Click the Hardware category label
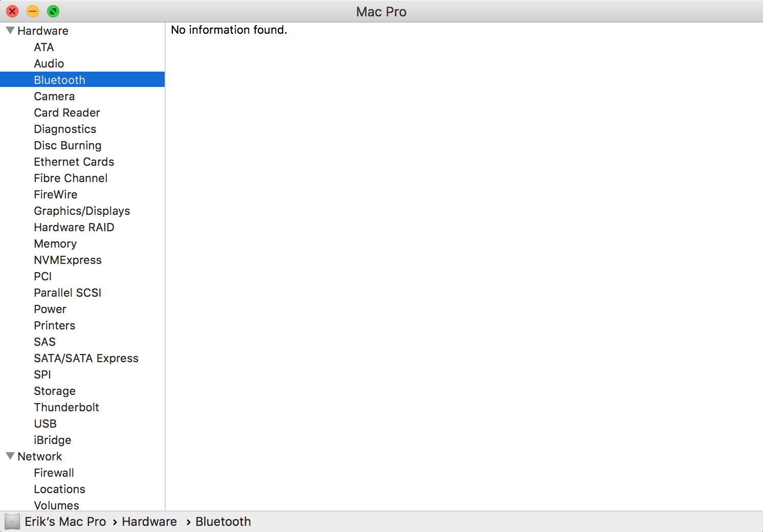763x532 pixels. tap(43, 31)
